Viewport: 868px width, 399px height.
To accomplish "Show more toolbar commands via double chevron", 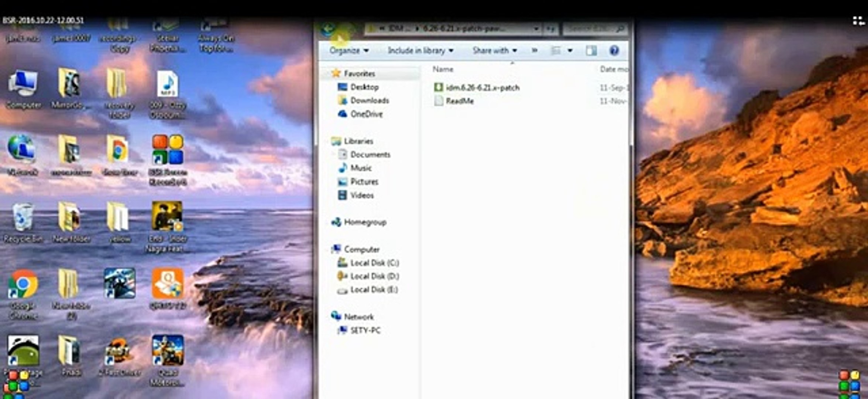I will pos(534,50).
